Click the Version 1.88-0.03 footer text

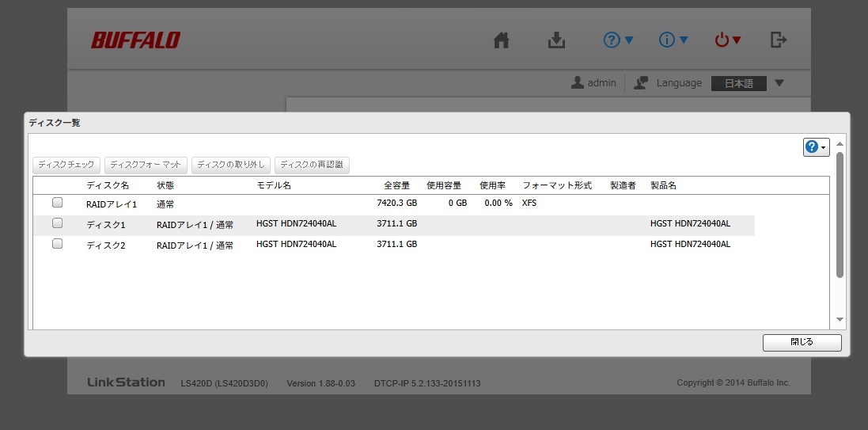pyautogui.click(x=321, y=383)
